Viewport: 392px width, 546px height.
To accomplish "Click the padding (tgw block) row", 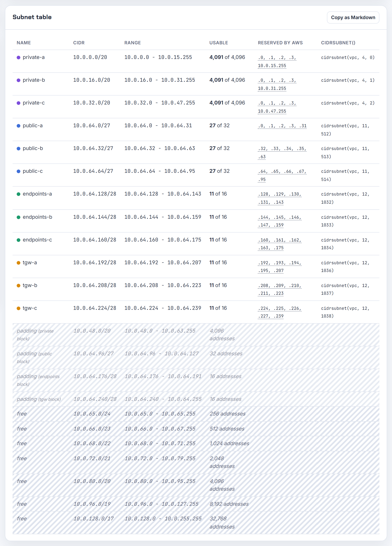I will pos(196,399).
